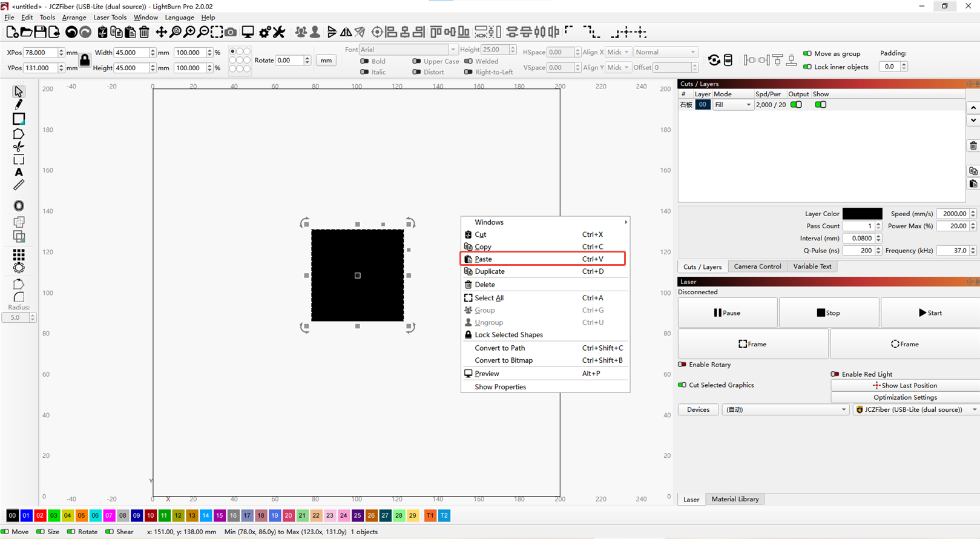The height and width of the screenshot is (539, 980).
Task: Open device settings wrench icon
Action: pyautogui.click(x=279, y=32)
